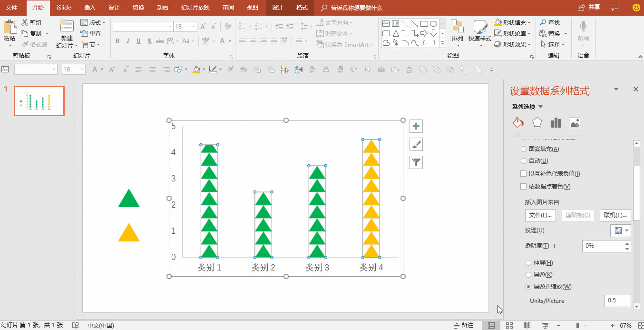Screen dimensions: 644x330
Task: Open the Fill & Line paint bucket tab
Action: 517,123
